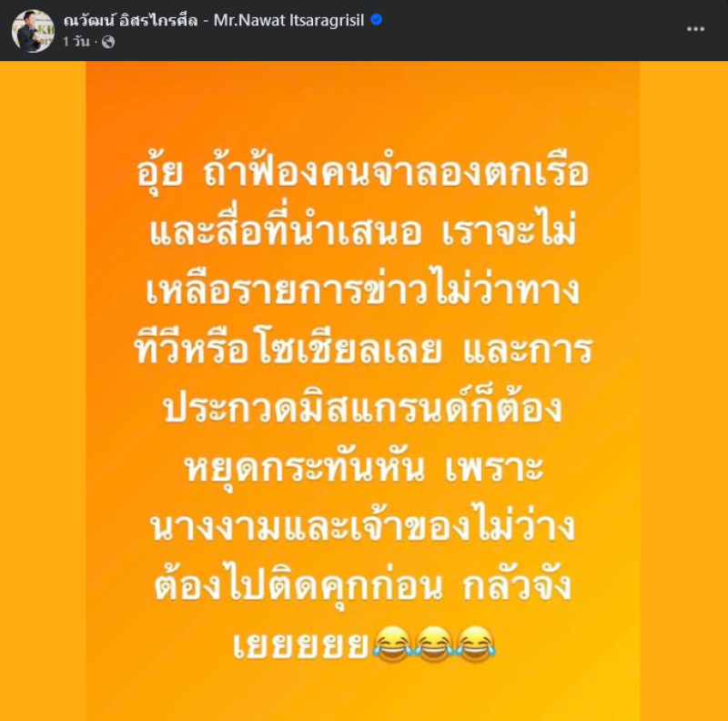Click the line 'นางงามและเจ้าของไม่ว่าง'

pyautogui.click(x=363, y=525)
